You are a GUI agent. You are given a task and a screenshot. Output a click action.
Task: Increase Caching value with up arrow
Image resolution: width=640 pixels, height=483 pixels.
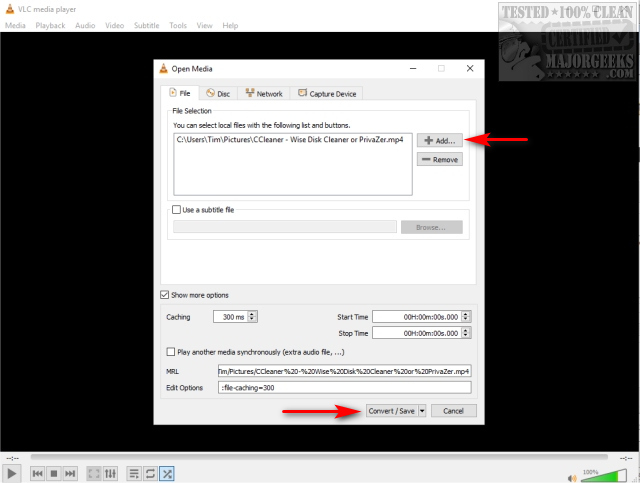[252, 314]
